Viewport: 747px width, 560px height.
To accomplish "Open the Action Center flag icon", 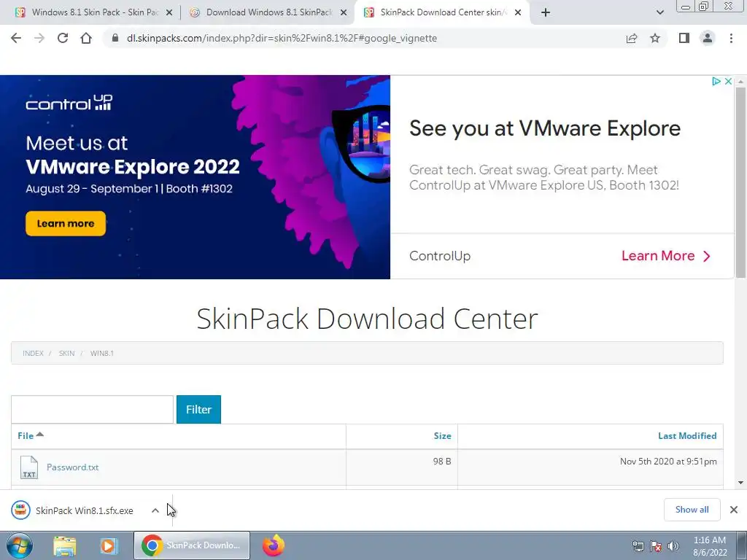I will coord(656,546).
